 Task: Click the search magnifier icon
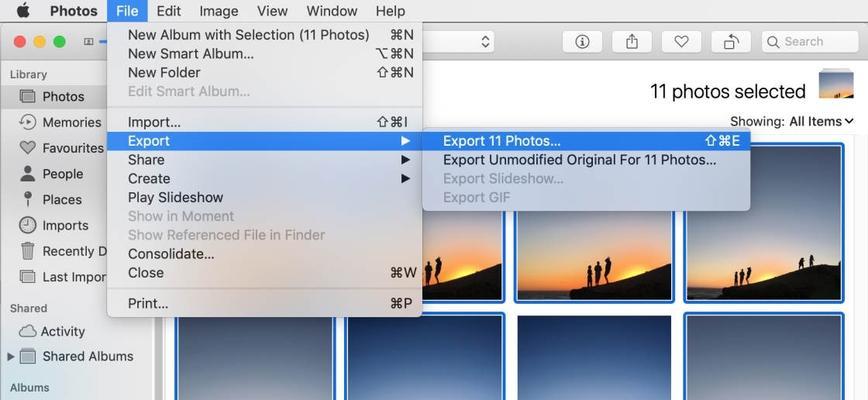click(773, 42)
